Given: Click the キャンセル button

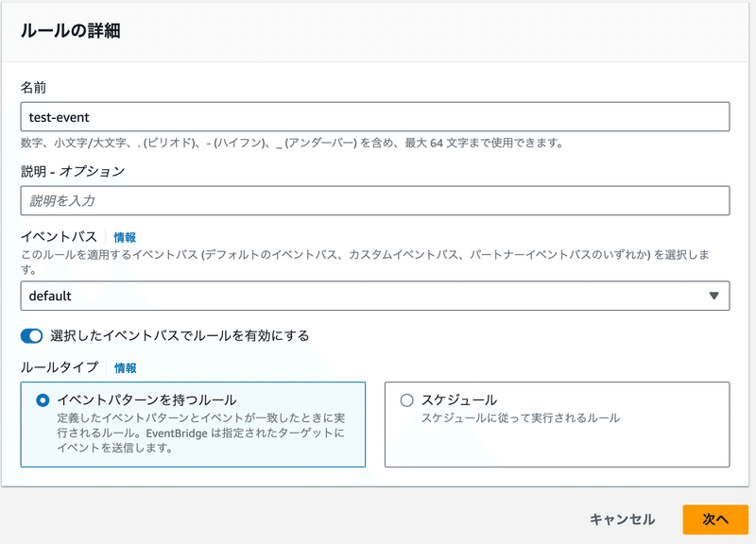Looking at the screenshot, I should 623,519.
